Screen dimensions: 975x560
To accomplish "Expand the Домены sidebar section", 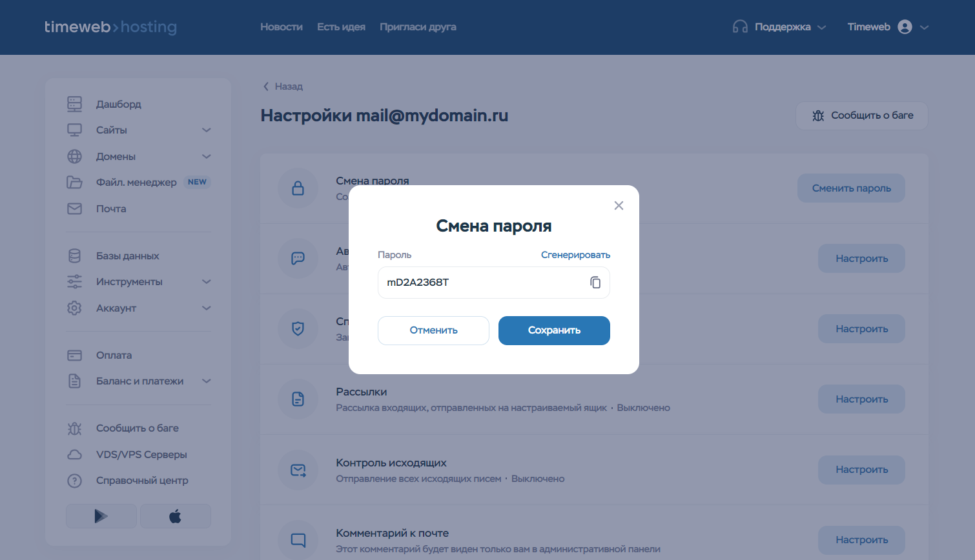I will click(207, 157).
